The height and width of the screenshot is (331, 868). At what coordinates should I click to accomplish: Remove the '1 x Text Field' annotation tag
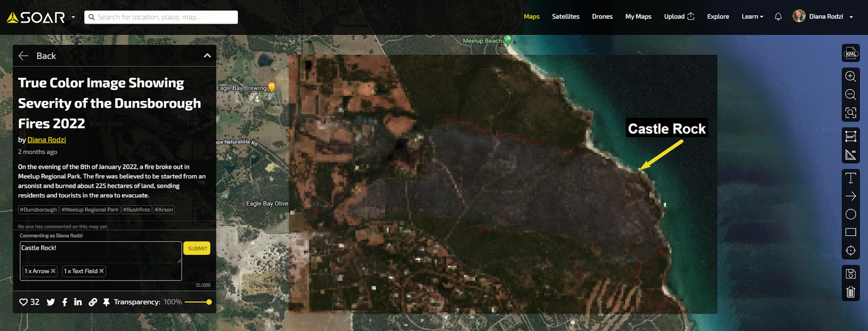(x=101, y=271)
